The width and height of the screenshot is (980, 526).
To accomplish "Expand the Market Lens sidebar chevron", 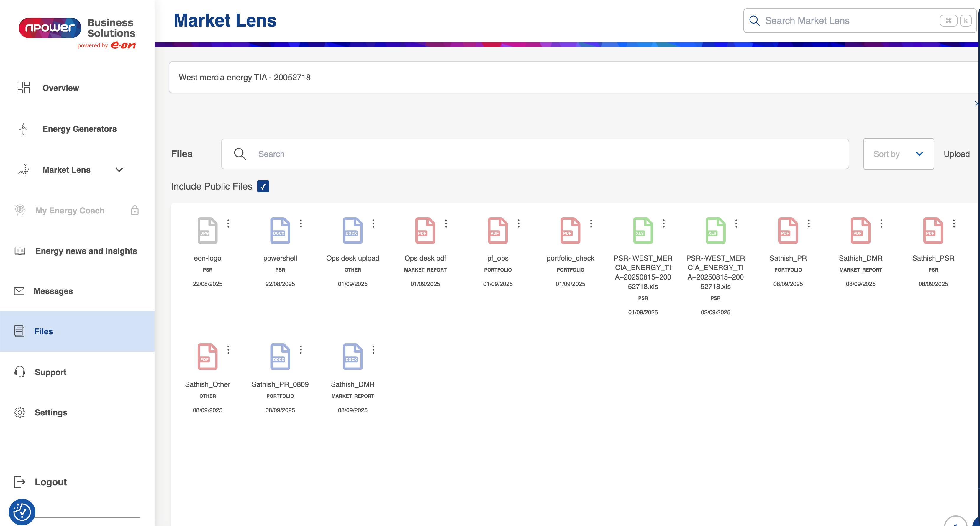I will [x=119, y=170].
